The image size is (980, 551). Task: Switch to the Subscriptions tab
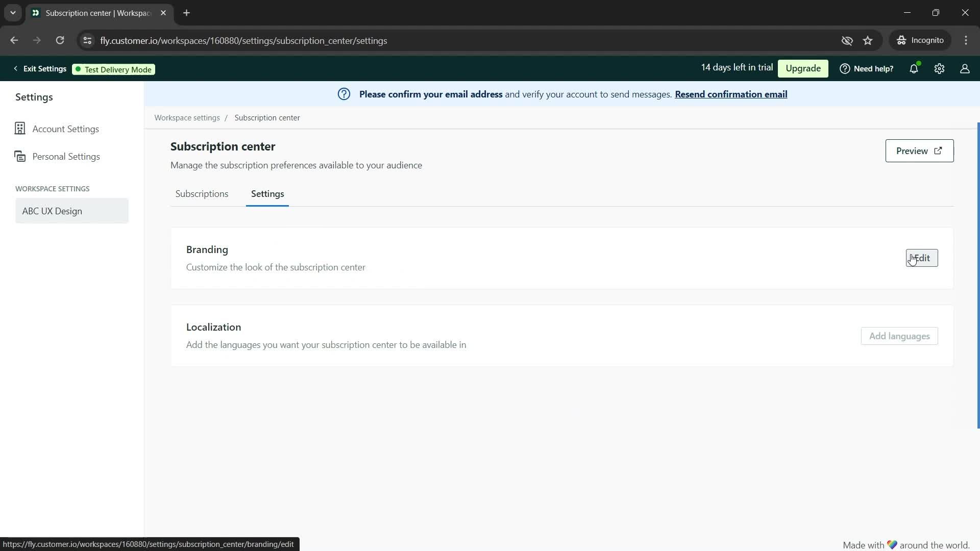pos(202,193)
